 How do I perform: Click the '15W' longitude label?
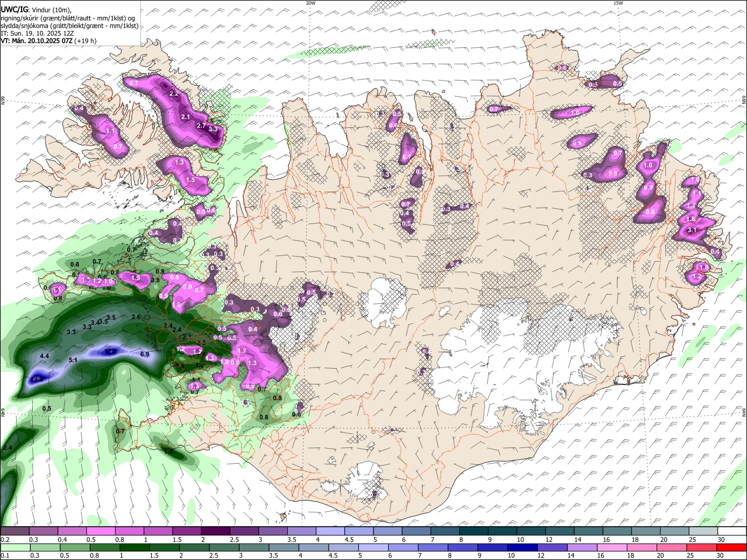point(618,3)
